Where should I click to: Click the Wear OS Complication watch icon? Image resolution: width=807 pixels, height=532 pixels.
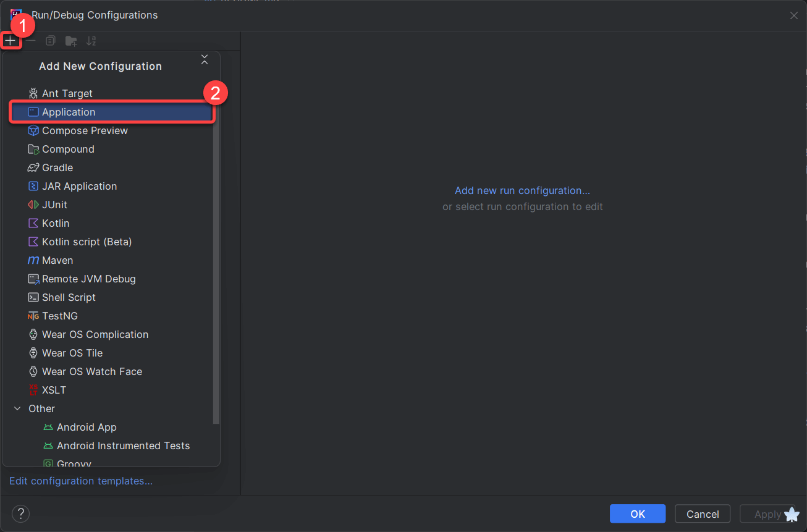coord(33,334)
